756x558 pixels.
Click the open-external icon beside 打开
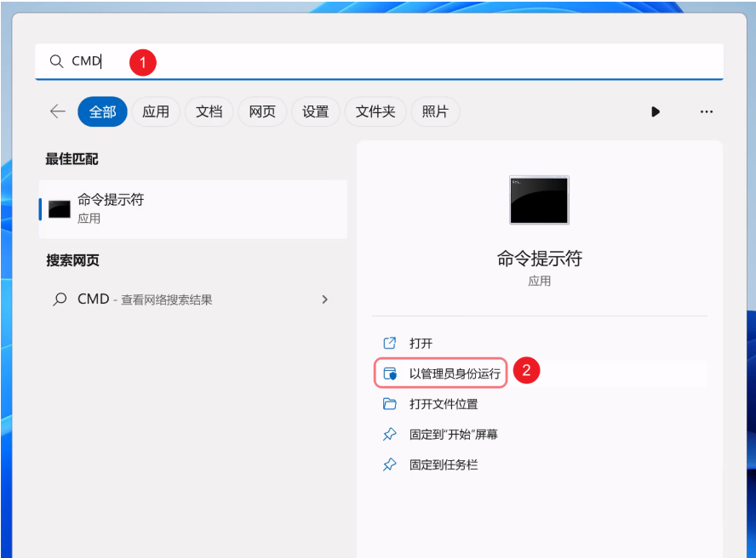tap(390, 343)
